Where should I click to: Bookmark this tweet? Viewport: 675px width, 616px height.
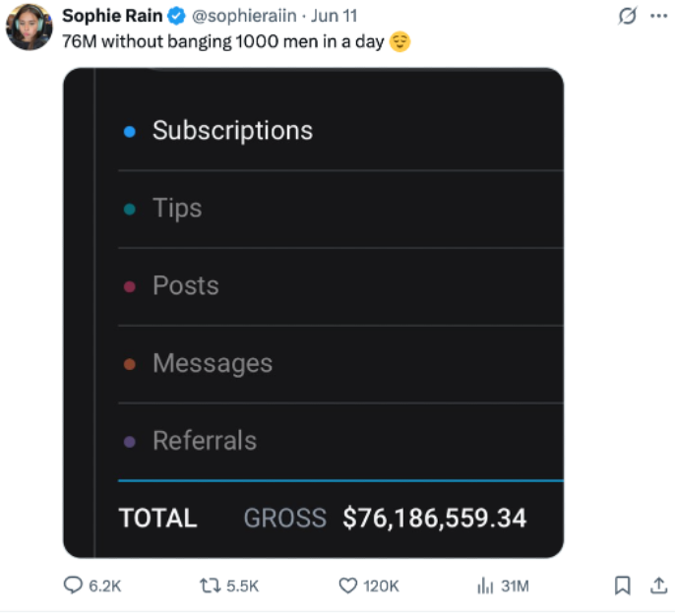click(623, 585)
